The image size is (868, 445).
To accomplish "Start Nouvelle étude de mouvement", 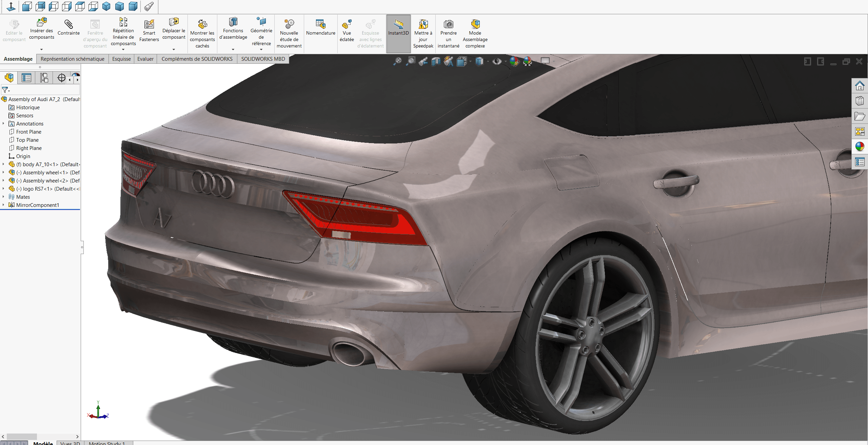I will pyautogui.click(x=289, y=34).
